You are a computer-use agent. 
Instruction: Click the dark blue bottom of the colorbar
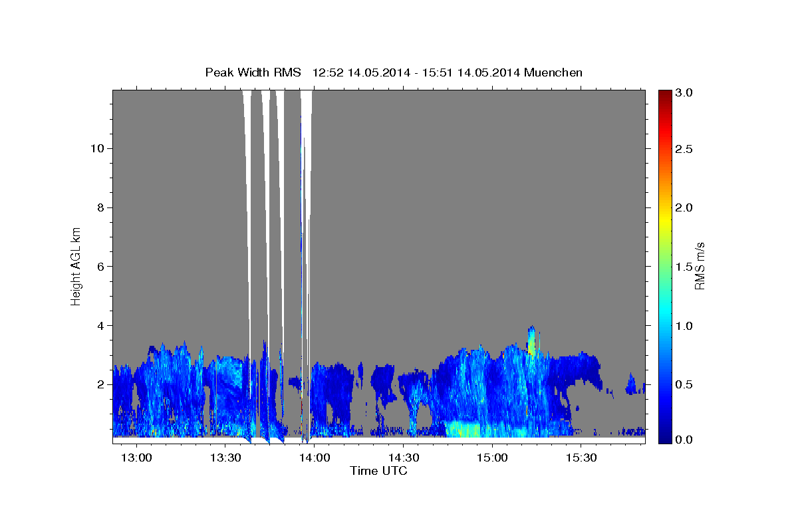click(x=664, y=438)
